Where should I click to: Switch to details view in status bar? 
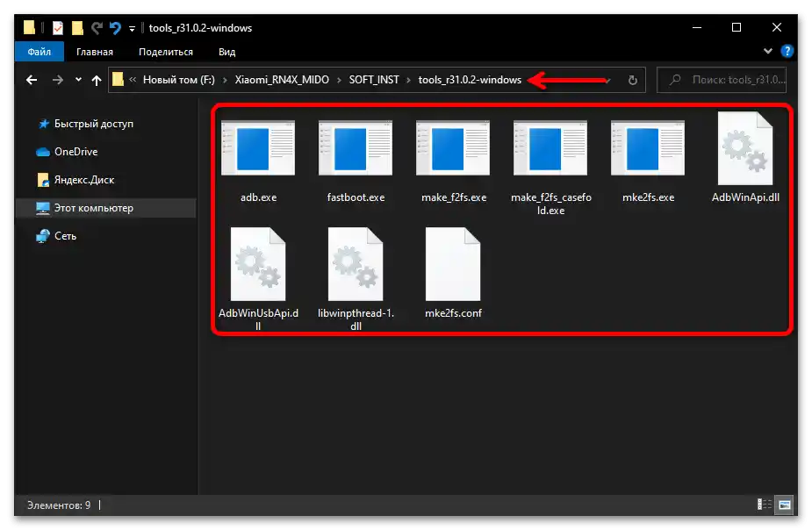tap(764, 505)
